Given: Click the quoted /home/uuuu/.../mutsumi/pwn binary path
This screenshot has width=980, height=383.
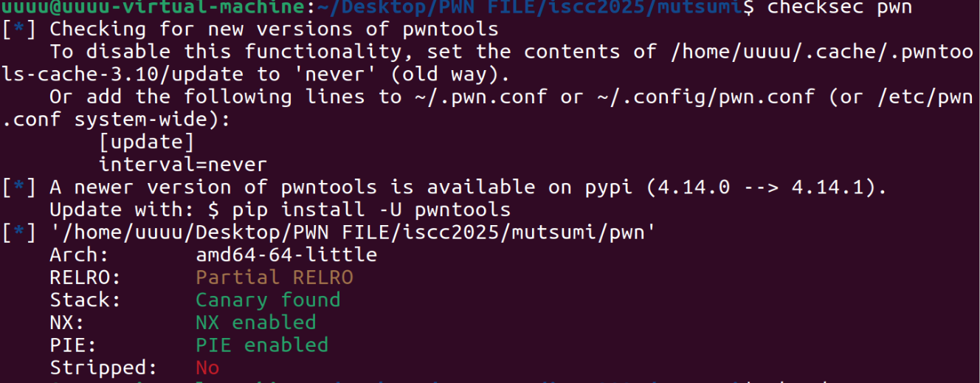Looking at the screenshot, I should [353, 232].
